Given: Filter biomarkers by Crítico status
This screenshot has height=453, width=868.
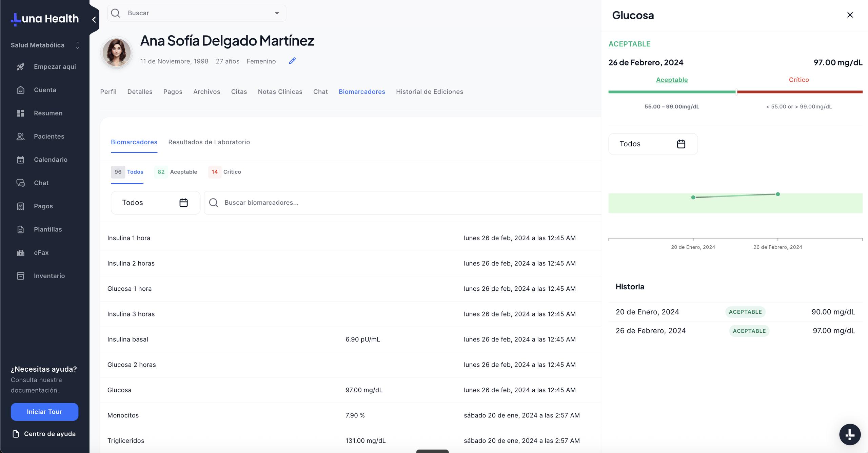Looking at the screenshot, I should [x=225, y=172].
